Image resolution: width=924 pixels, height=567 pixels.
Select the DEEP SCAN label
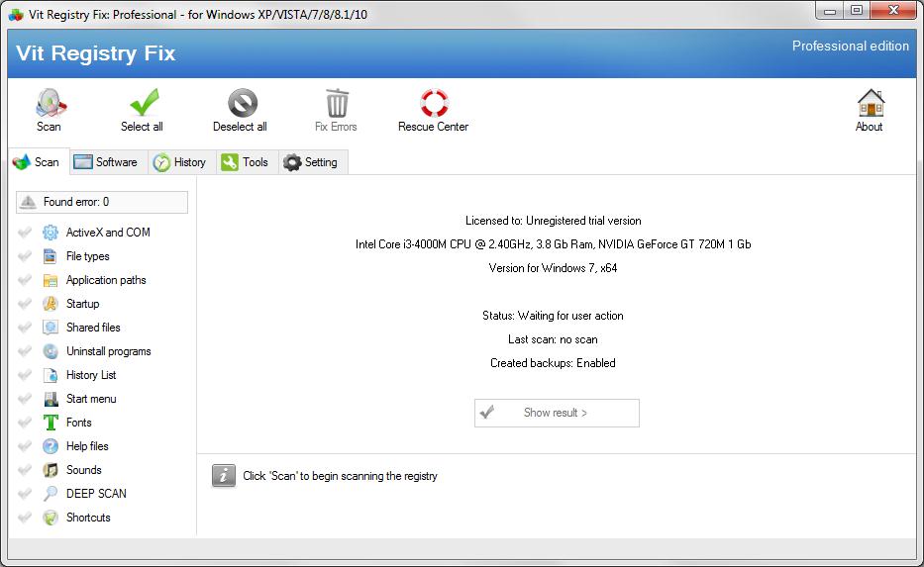pos(96,494)
